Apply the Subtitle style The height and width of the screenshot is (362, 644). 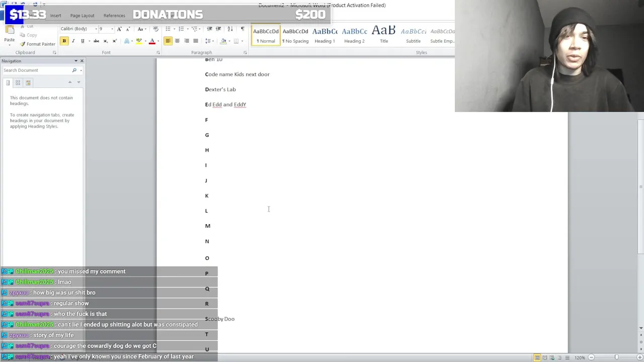click(x=413, y=35)
